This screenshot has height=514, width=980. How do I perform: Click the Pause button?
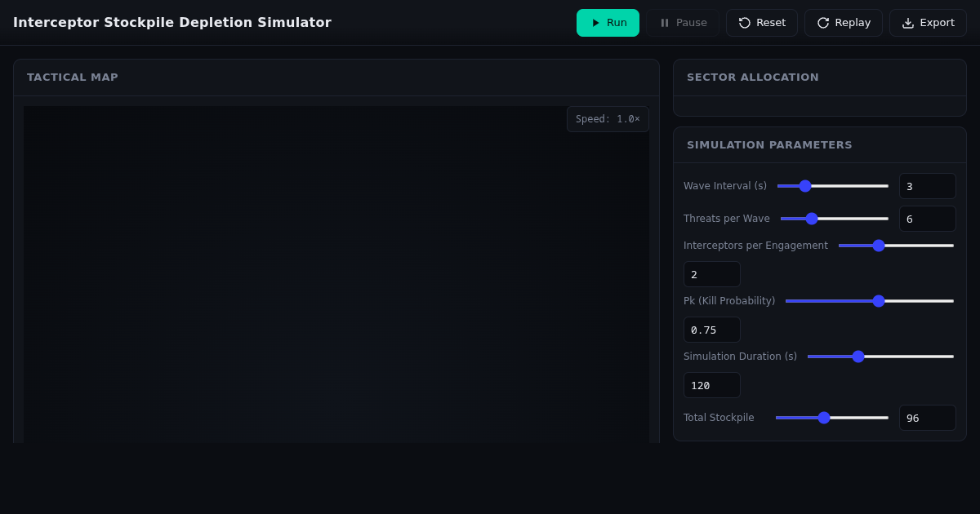click(x=683, y=23)
